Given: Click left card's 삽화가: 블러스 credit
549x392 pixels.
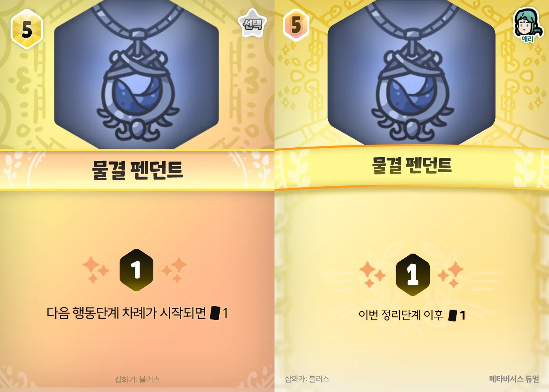Looking at the screenshot, I should (x=137, y=379).
